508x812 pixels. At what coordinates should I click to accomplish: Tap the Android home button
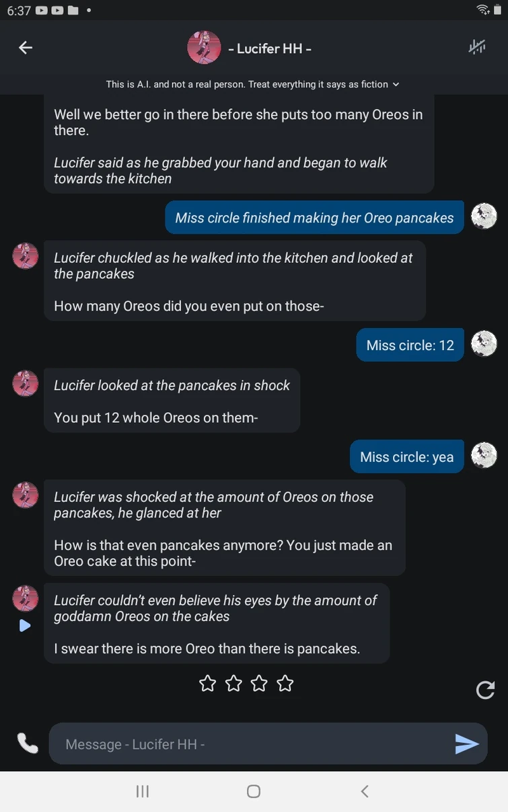click(254, 792)
